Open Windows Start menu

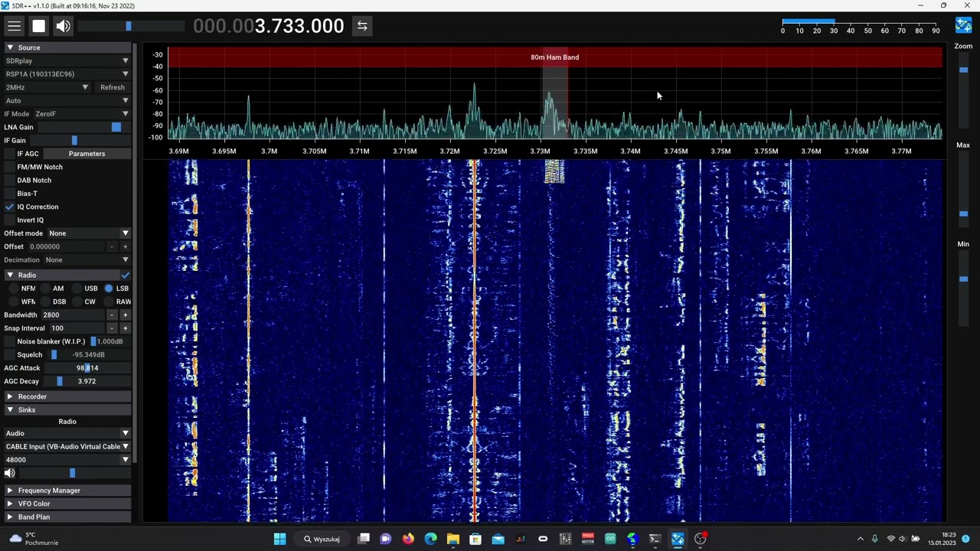(x=279, y=539)
